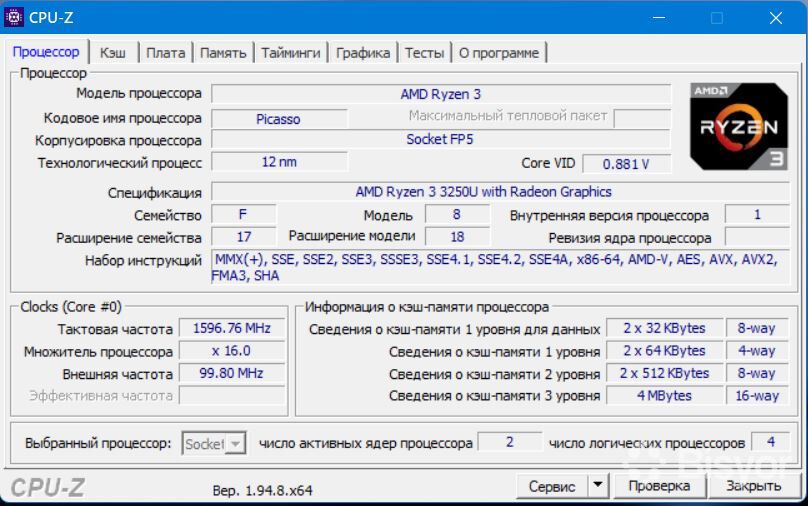Select the 12 nm technology value

point(279,162)
